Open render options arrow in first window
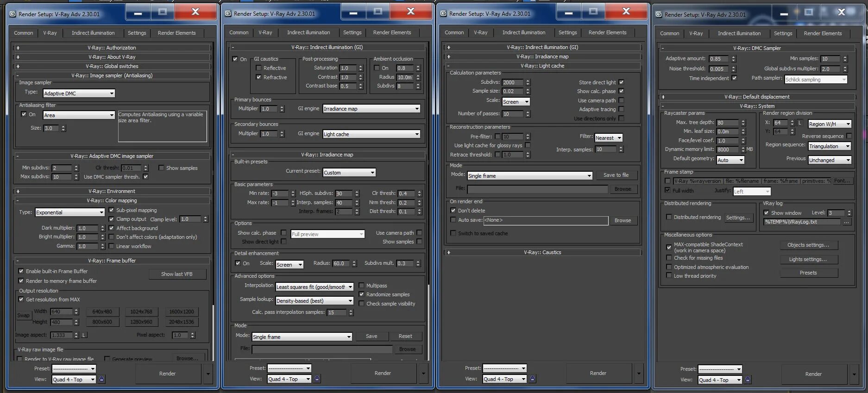Viewport: 868px width, 393px height. (x=208, y=374)
